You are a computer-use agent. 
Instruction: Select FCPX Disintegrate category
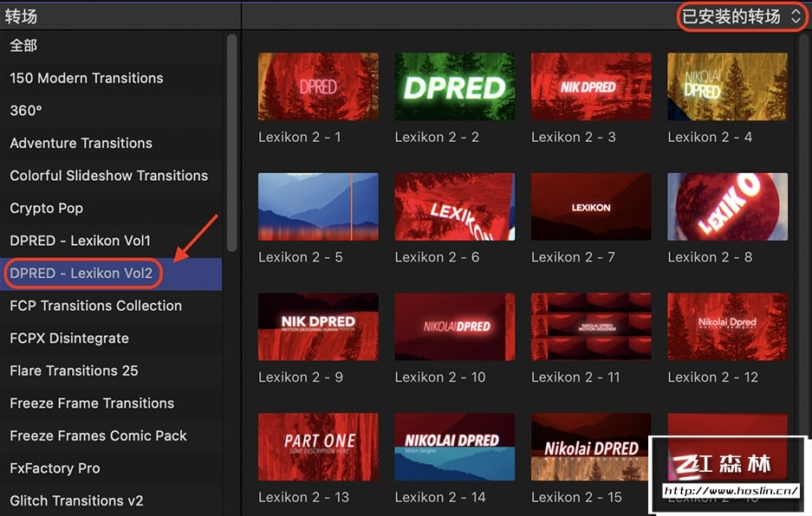(111, 339)
